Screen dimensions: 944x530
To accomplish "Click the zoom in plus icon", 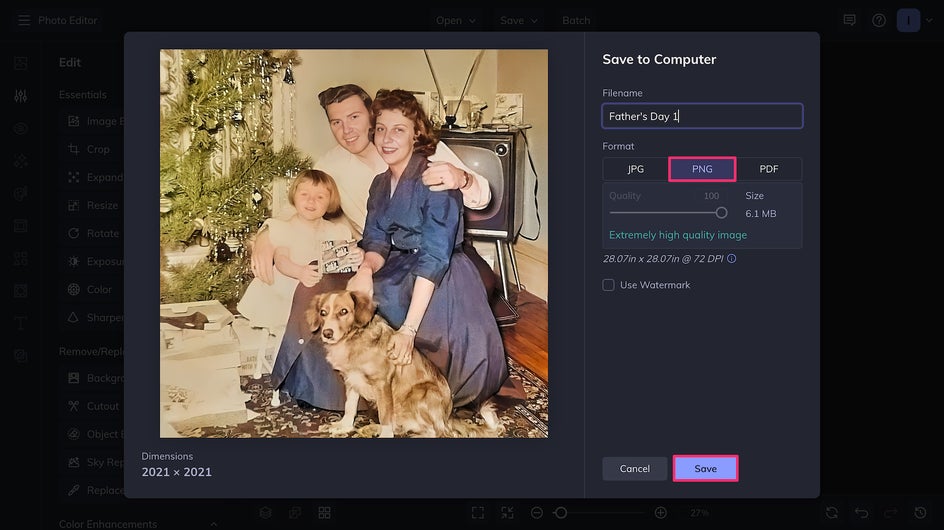I will (x=660, y=513).
